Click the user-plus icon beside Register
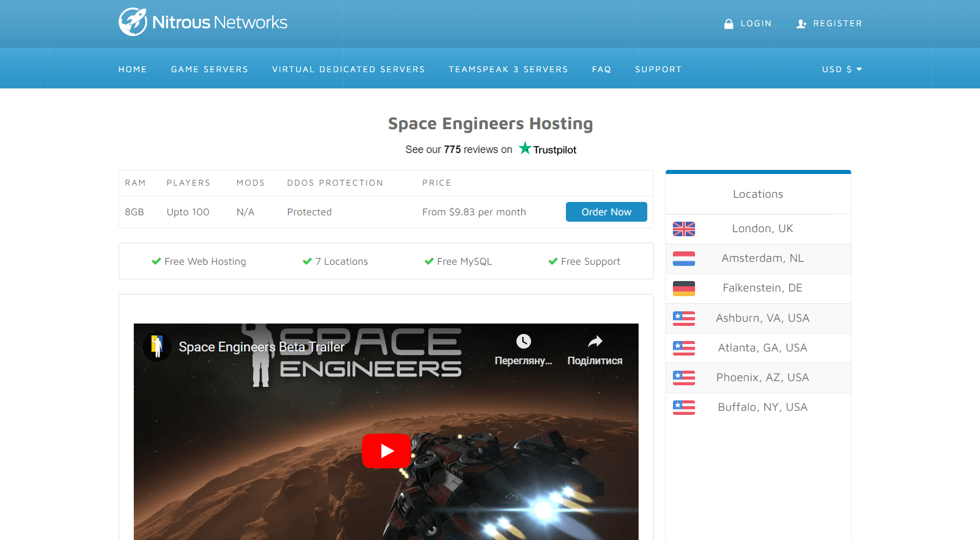980x540 pixels. point(801,24)
